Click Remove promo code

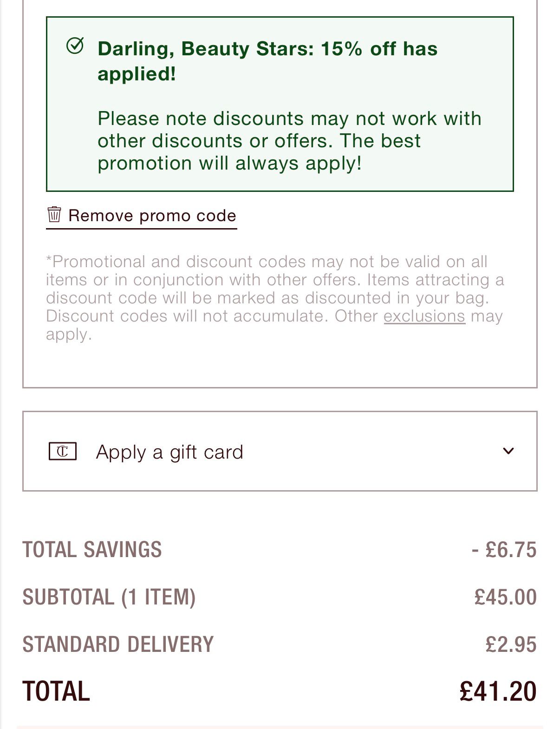point(152,215)
